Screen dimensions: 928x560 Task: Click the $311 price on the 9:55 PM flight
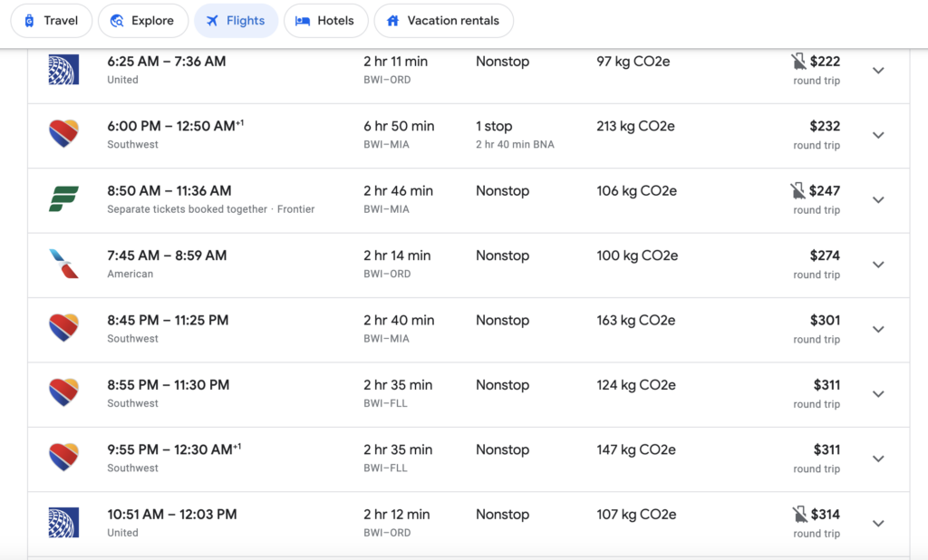[x=826, y=449]
